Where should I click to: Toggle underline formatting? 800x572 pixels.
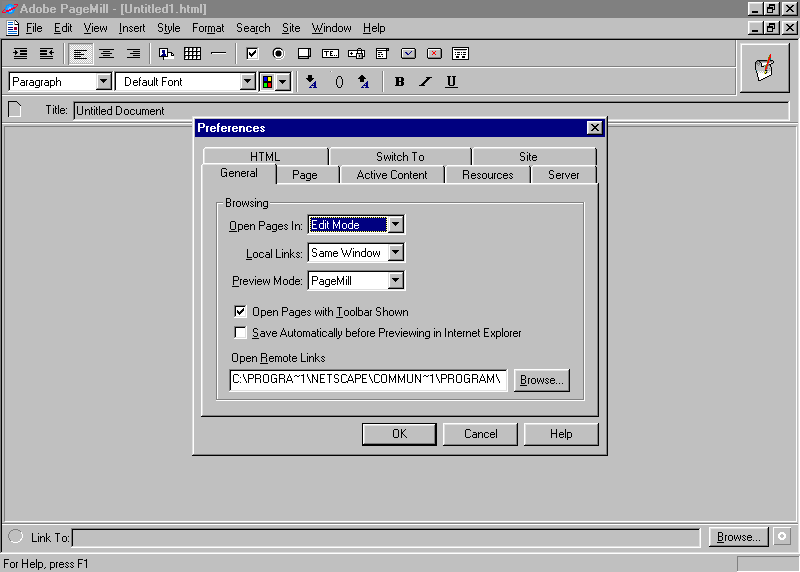(452, 82)
